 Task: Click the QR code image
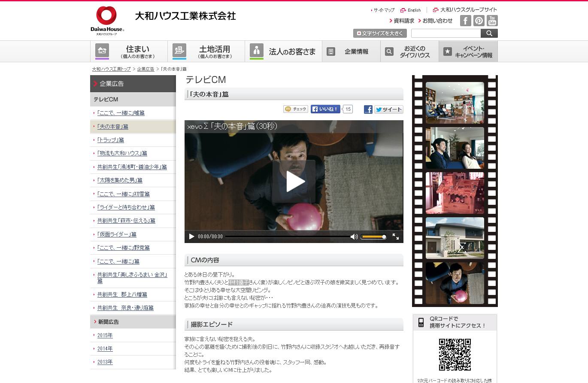455,355
